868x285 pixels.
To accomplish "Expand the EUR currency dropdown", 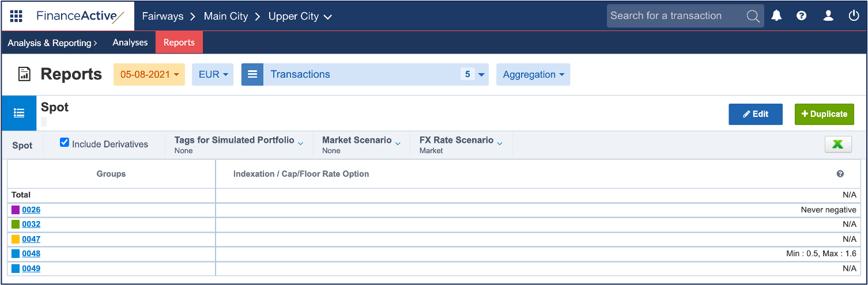I will [213, 75].
